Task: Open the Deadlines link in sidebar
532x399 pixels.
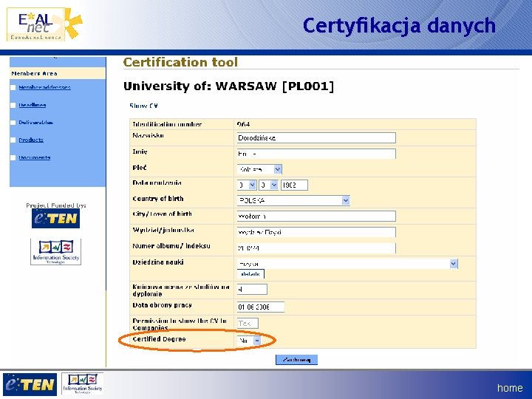Action: 33,105
